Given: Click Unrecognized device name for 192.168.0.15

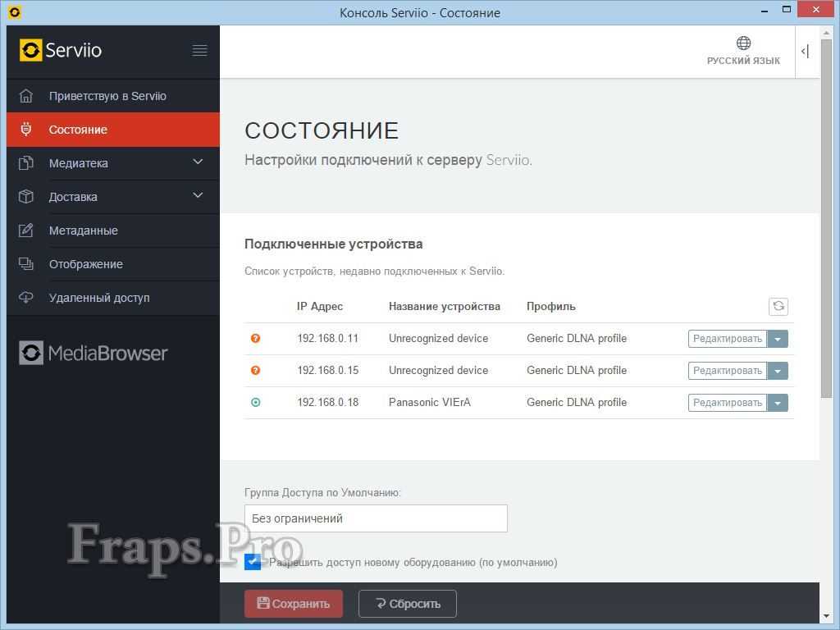Looking at the screenshot, I should 438,370.
